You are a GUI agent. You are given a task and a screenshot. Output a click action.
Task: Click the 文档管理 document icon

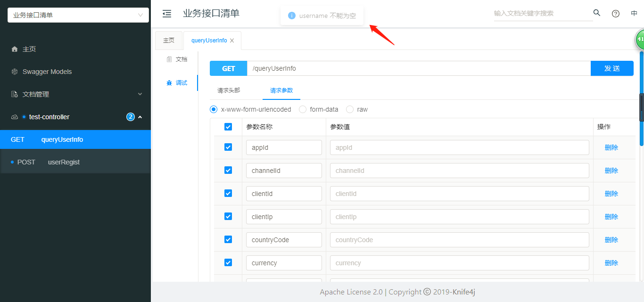[15, 94]
